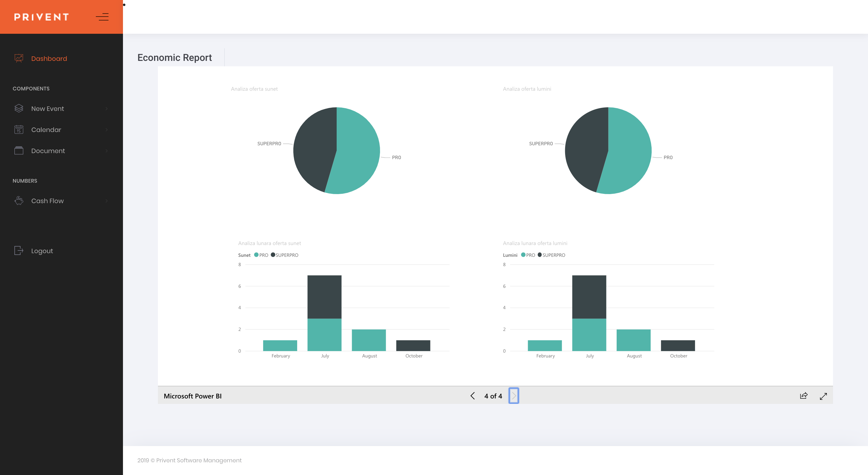The image size is (868, 475).
Task: Toggle SUPERPRO series in Lumini legend
Action: point(551,255)
